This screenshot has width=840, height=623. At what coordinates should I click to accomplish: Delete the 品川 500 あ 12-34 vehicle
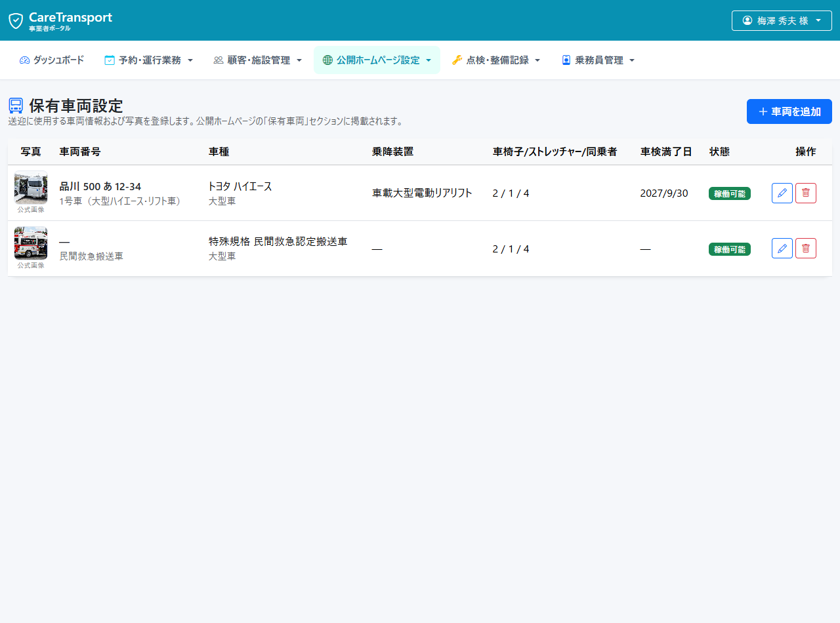pyautogui.click(x=806, y=193)
